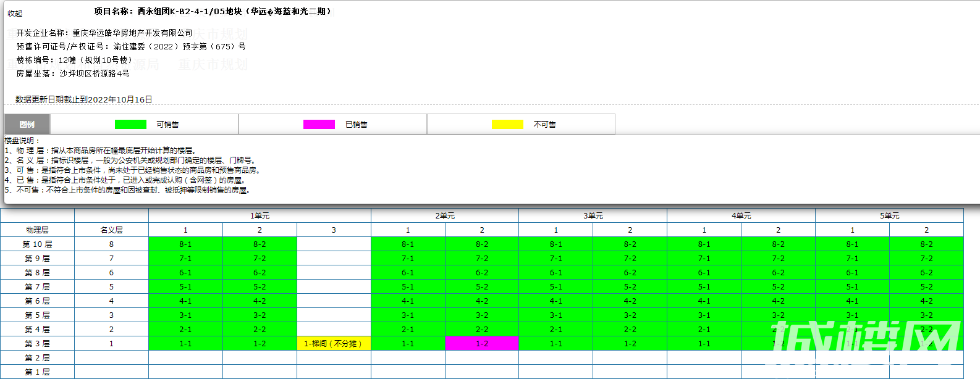
Task: Click the 第 7 层 physical floor row label
Action: click(x=37, y=287)
